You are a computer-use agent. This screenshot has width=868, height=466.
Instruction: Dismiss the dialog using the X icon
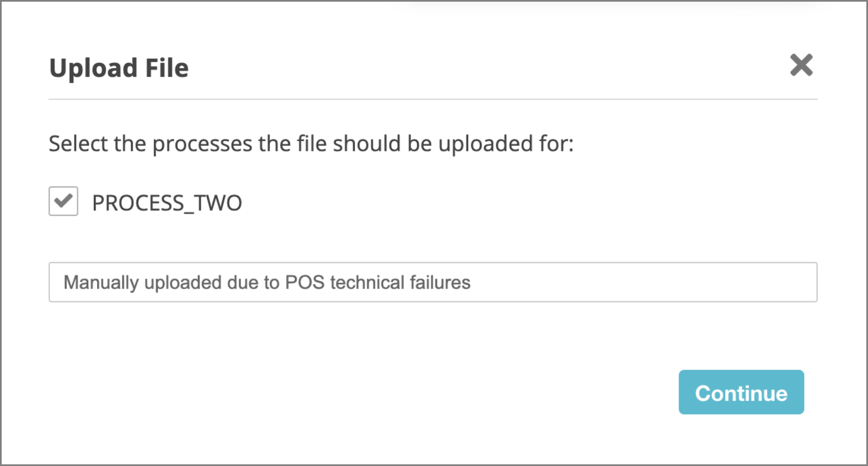coord(801,65)
